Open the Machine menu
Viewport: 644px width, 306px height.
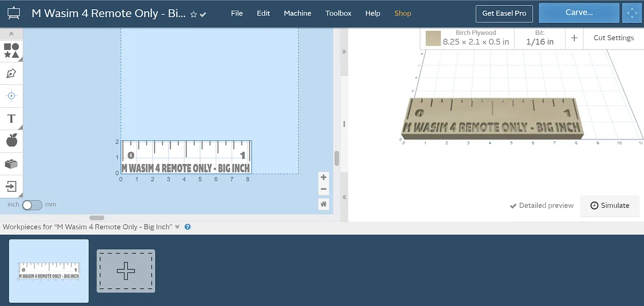(x=297, y=13)
